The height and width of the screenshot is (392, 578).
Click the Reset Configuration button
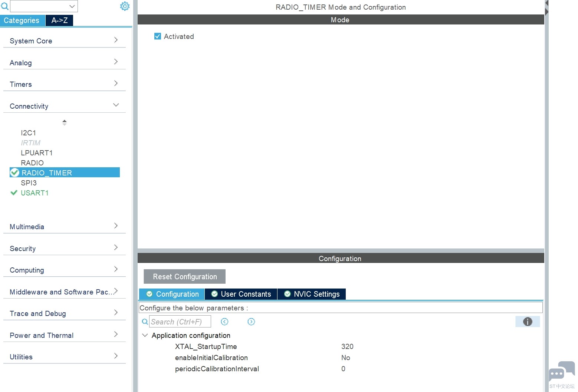coord(185,277)
